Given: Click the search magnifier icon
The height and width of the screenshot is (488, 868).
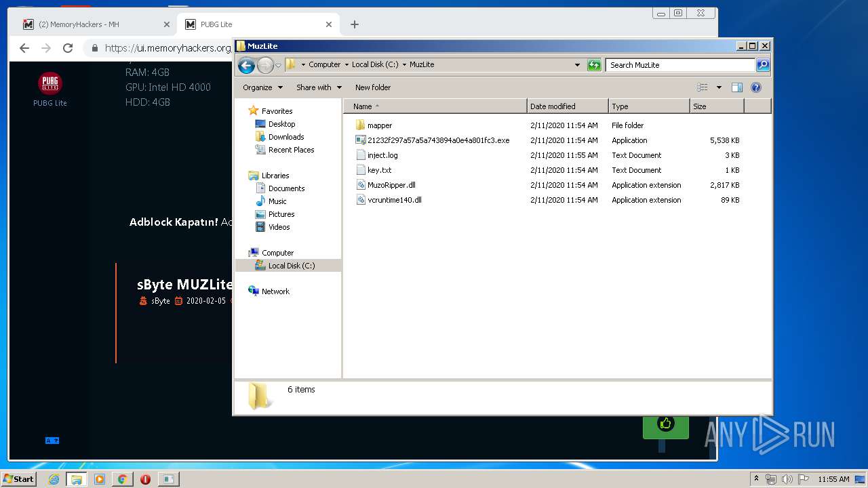Looking at the screenshot, I should click(x=763, y=65).
